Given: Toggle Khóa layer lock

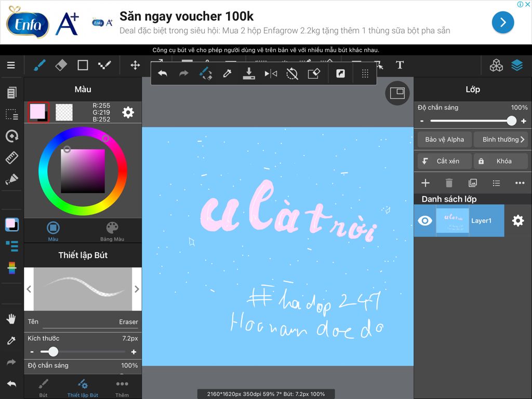Looking at the screenshot, I should point(501,161).
